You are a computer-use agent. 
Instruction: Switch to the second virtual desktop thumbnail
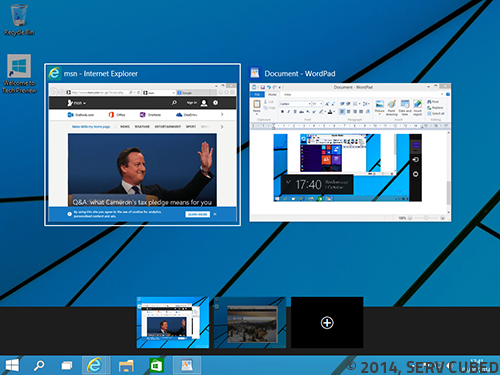[250, 323]
